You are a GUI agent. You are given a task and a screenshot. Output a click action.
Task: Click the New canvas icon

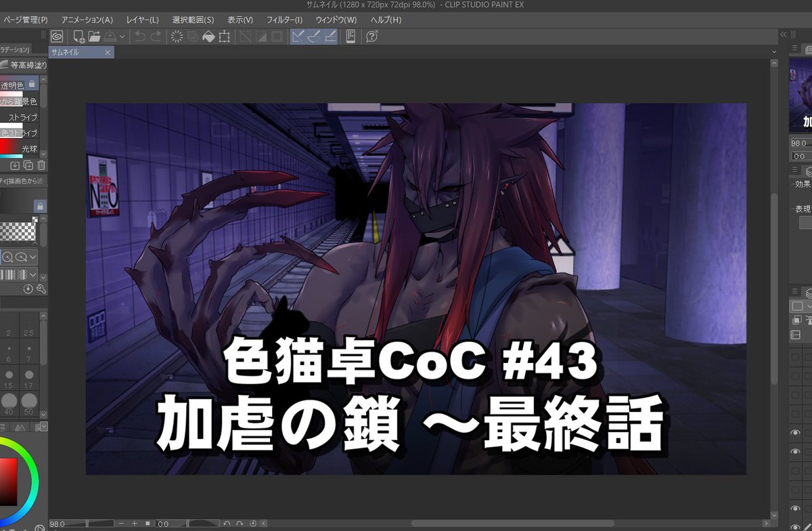point(78,37)
